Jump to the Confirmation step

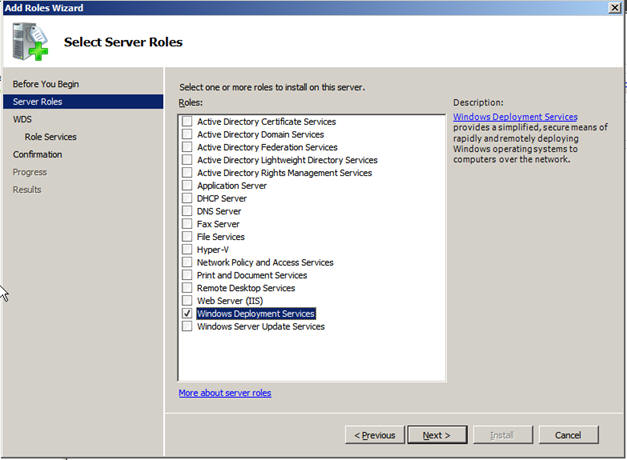37,154
